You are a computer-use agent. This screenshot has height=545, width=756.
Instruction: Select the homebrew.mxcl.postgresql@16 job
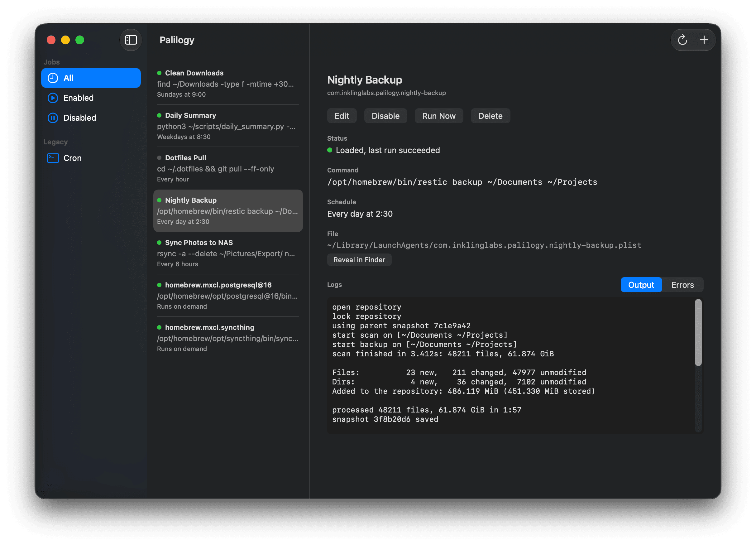coord(228,295)
